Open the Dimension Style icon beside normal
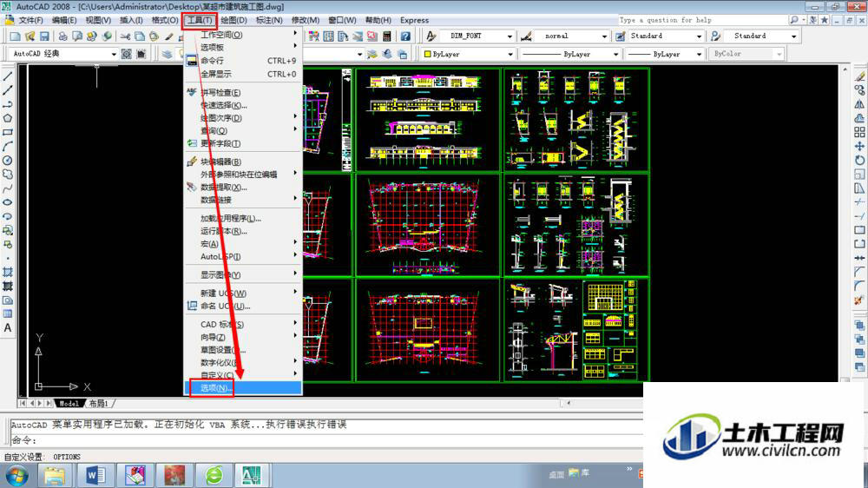Image resolution: width=868 pixels, height=488 pixels. pyautogui.click(x=526, y=36)
